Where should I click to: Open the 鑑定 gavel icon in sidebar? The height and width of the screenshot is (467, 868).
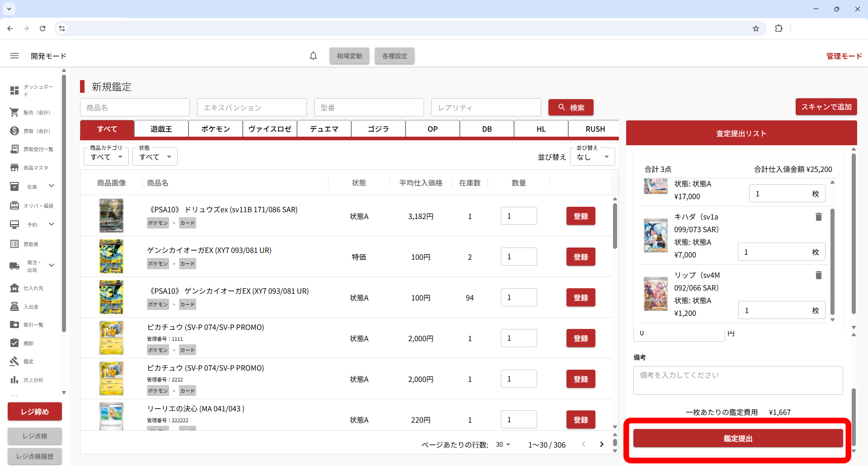point(14,362)
